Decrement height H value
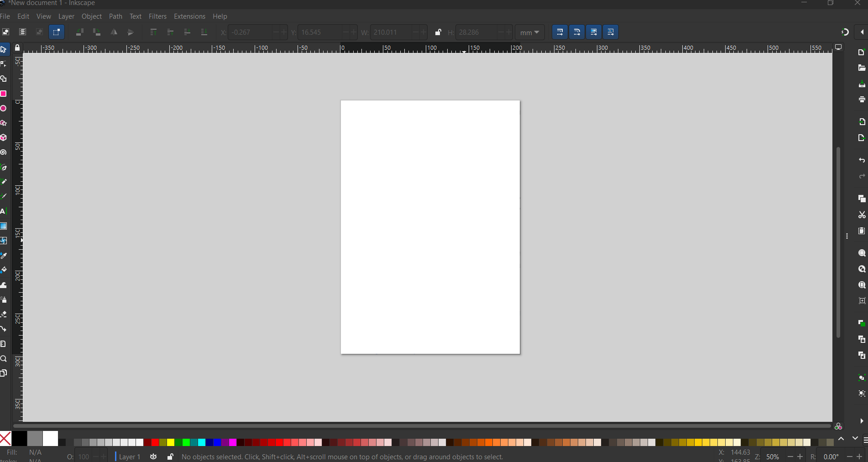Image resolution: width=868 pixels, height=462 pixels. [x=501, y=32]
